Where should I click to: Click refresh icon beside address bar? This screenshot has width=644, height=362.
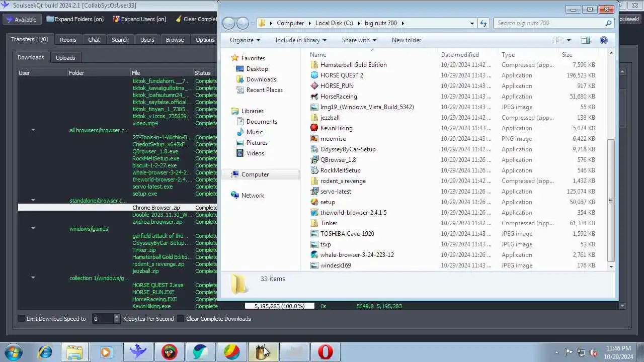coord(484,23)
